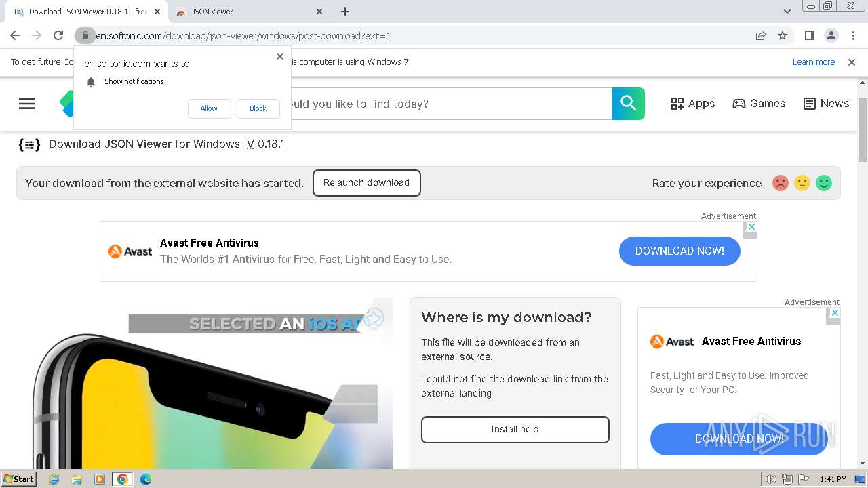Viewport: 868px width, 488px height.
Task: Click the padlock site info icon
Action: [x=85, y=35]
